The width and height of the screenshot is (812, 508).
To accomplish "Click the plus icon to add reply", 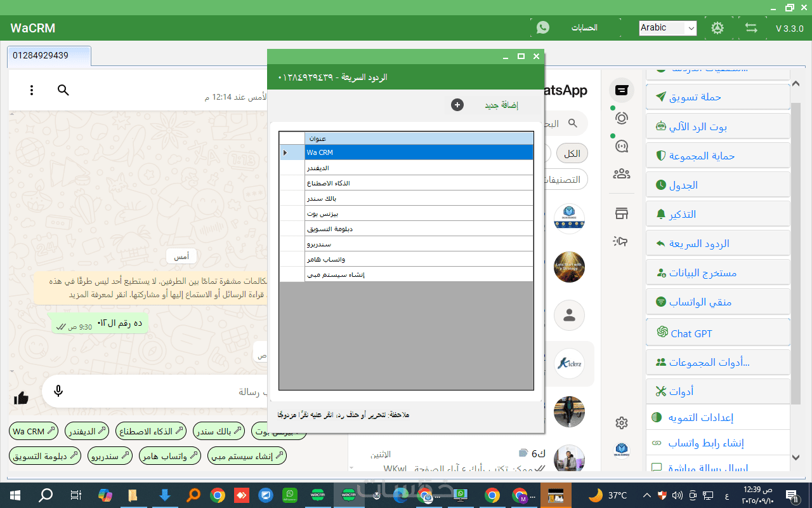I will [x=457, y=105].
